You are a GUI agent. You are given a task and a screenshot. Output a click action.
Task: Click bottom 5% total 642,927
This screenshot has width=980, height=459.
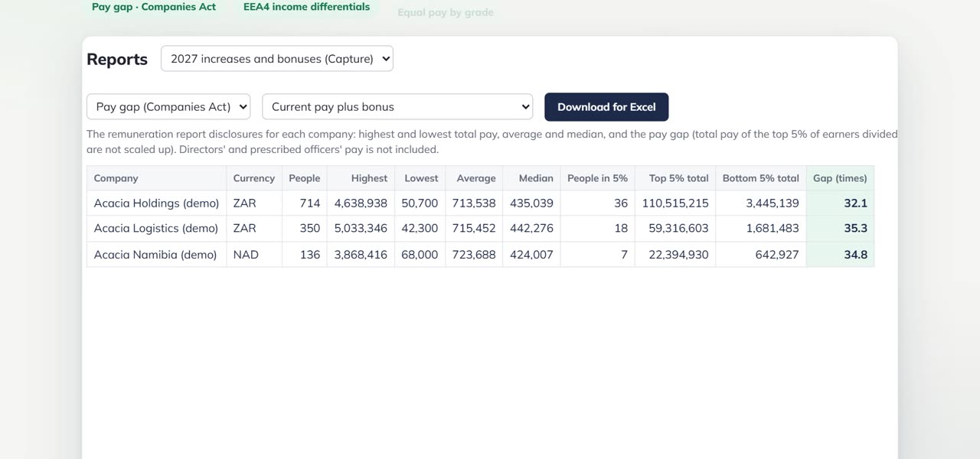(x=761, y=255)
